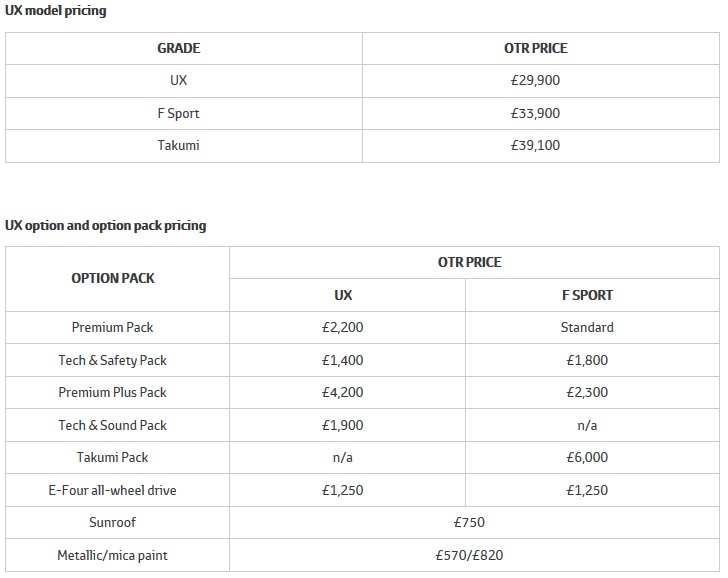Click the OTR PRICE header in model pricing table
Viewport: 728px width, 578px height.
[x=535, y=48]
